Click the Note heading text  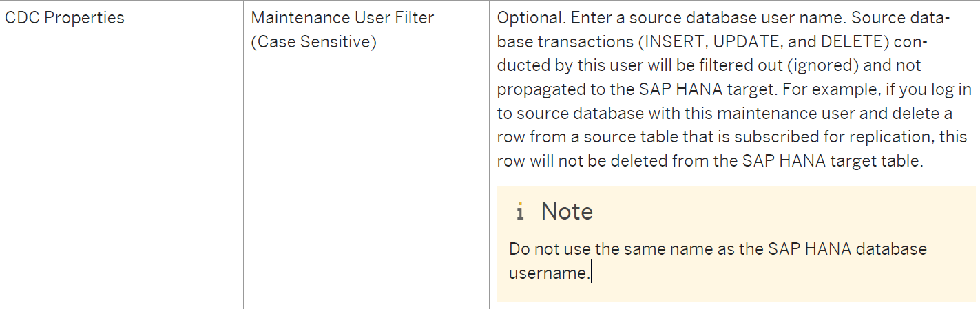coord(567,211)
